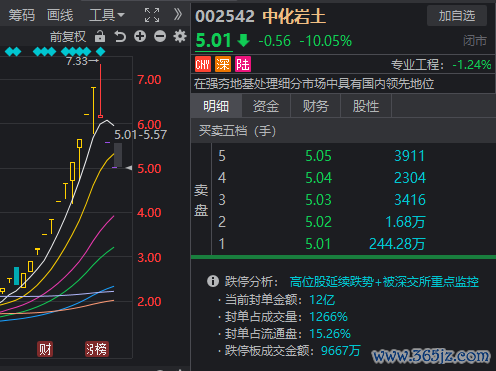The width and height of the screenshot is (496, 371).
Task: Open chart settings gear icon
Action: [180, 36]
